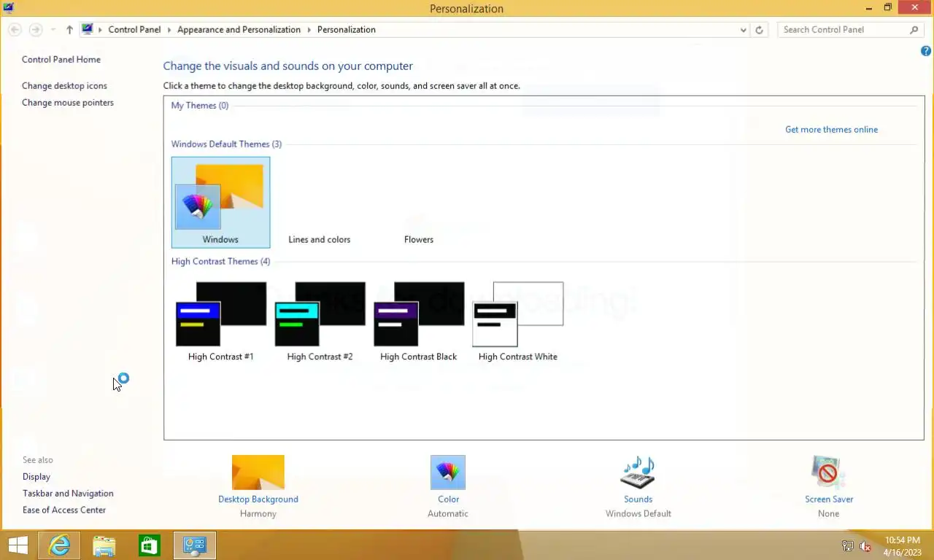The width and height of the screenshot is (934, 560).
Task: Click the Help question mark icon
Action: (926, 51)
